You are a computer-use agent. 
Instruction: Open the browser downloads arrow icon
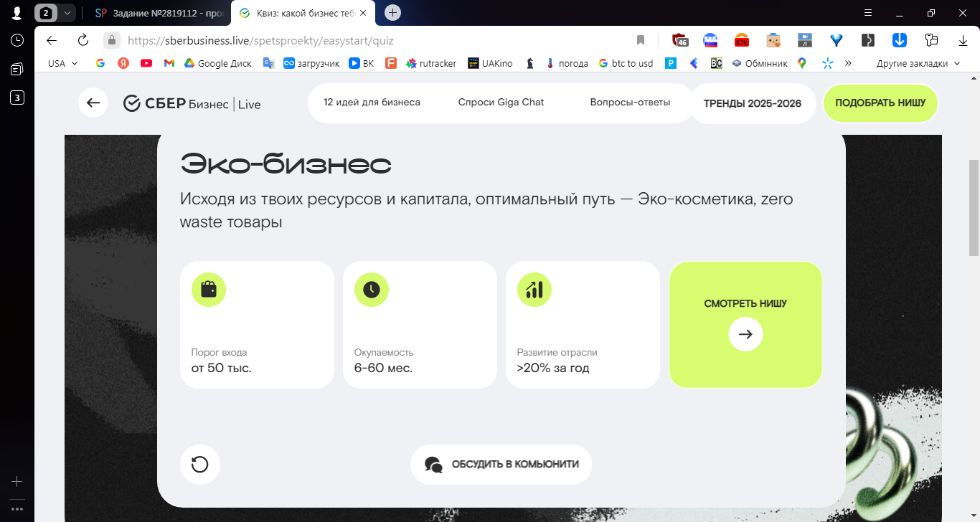tap(962, 40)
